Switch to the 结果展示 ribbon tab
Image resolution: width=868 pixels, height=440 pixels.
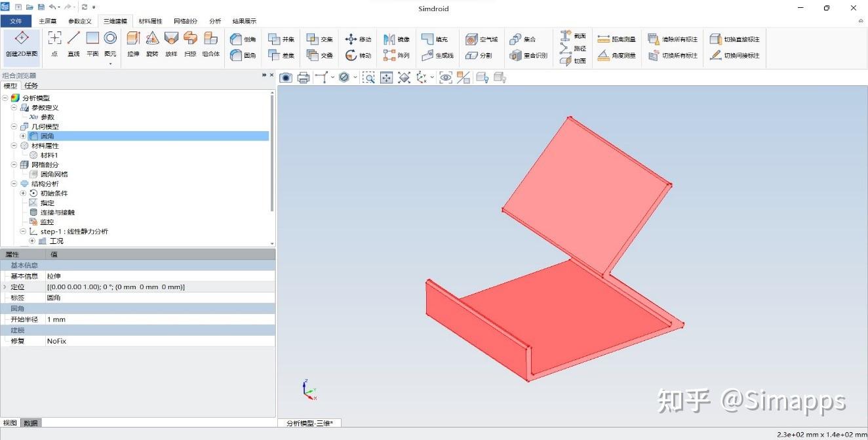point(244,20)
